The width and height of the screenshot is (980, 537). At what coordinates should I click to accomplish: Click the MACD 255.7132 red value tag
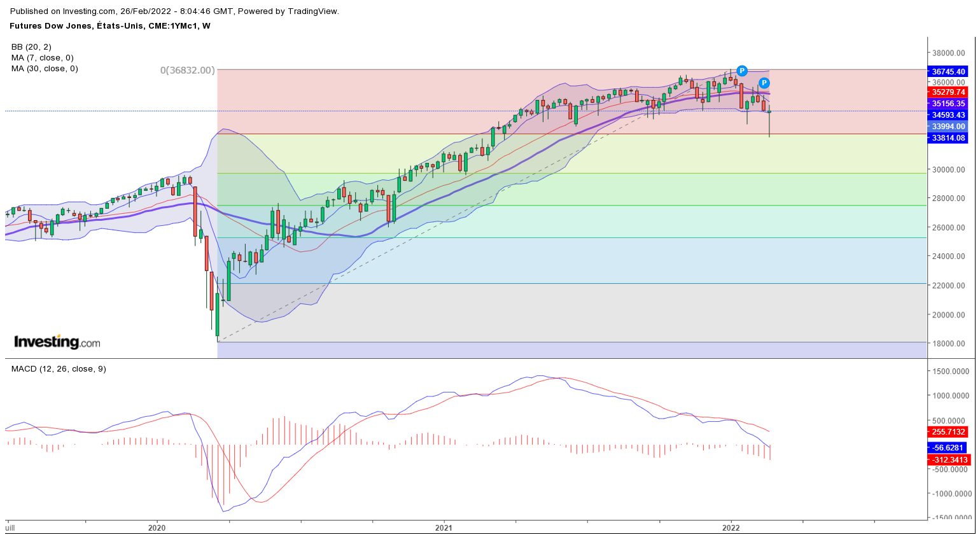click(949, 432)
